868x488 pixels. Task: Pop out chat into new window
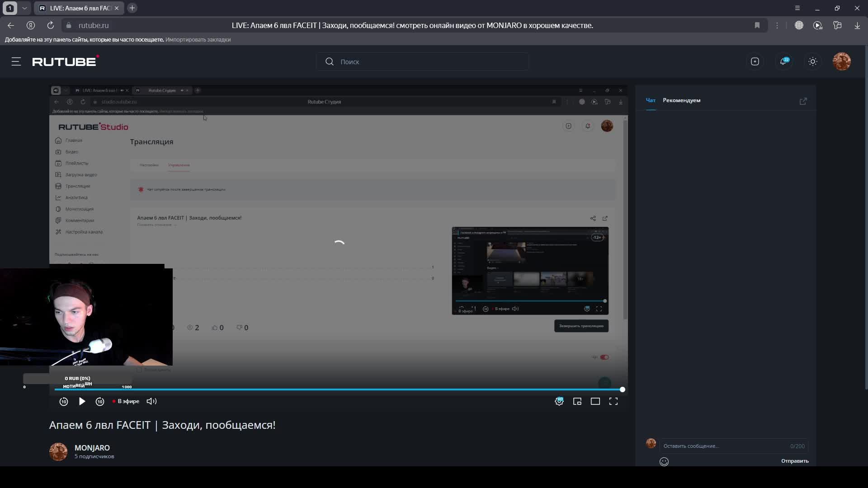(803, 101)
